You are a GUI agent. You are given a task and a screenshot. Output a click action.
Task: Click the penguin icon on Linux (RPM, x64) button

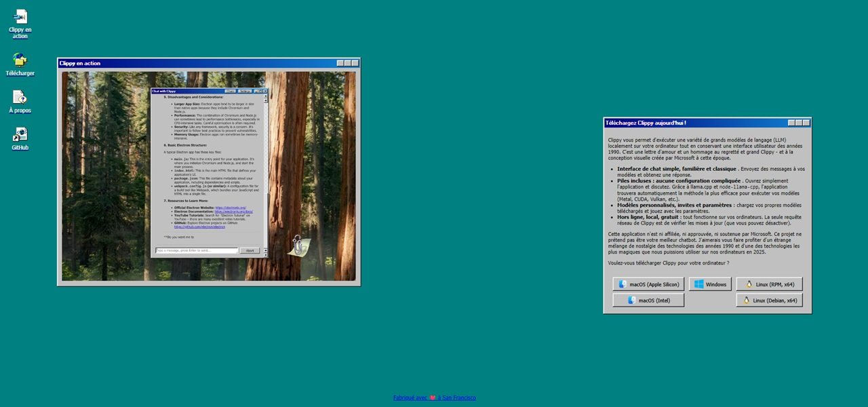[x=749, y=284]
